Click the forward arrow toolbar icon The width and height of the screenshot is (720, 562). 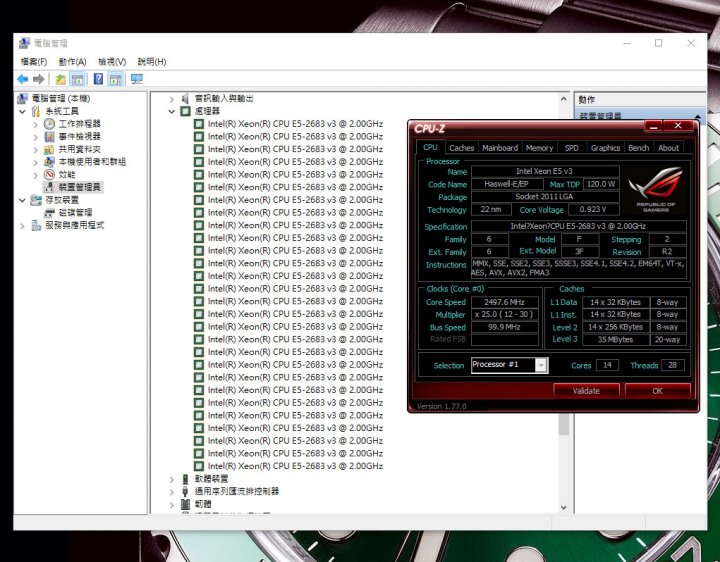click(x=39, y=79)
